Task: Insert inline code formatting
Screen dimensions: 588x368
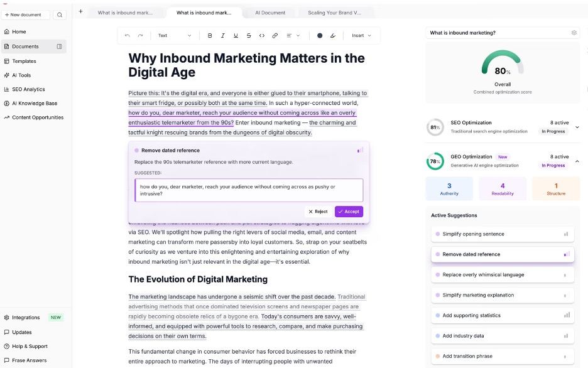Action: pyautogui.click(x=262, y=36)
